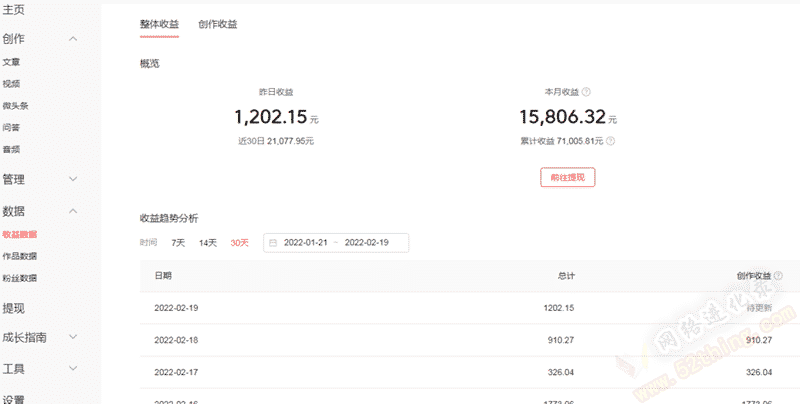This screenshot has width=800, height=404.
Task: Expand the 管理 sidebar section
Action: pyautogui.click(x=73, y=179)
